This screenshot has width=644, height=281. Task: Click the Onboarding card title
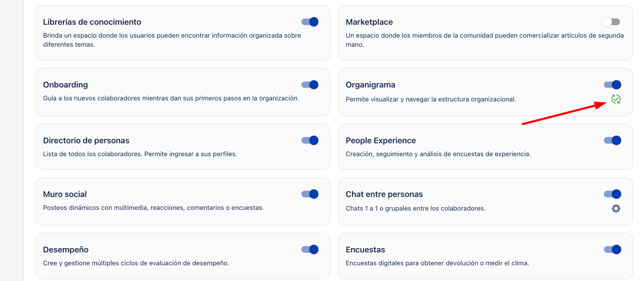pyautogui.click(x=66, y=85)
